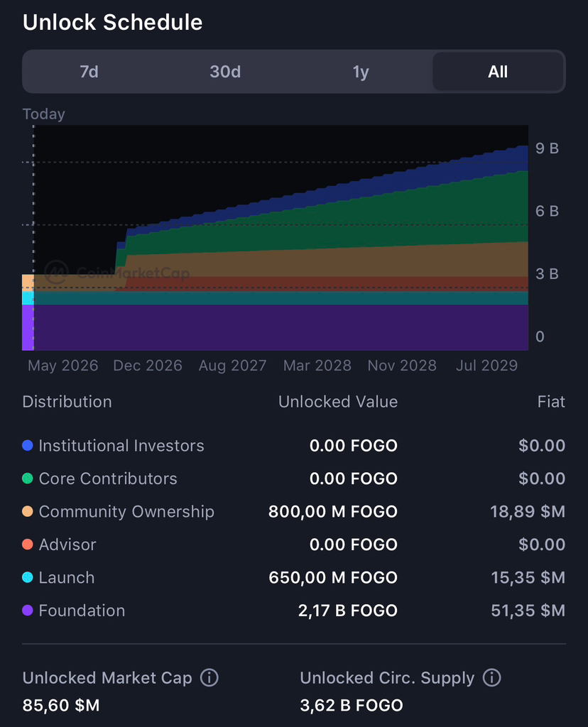Click the Institutional Investors distribution label
Screen dimensions: 588x727
click(x=121, y=446)
